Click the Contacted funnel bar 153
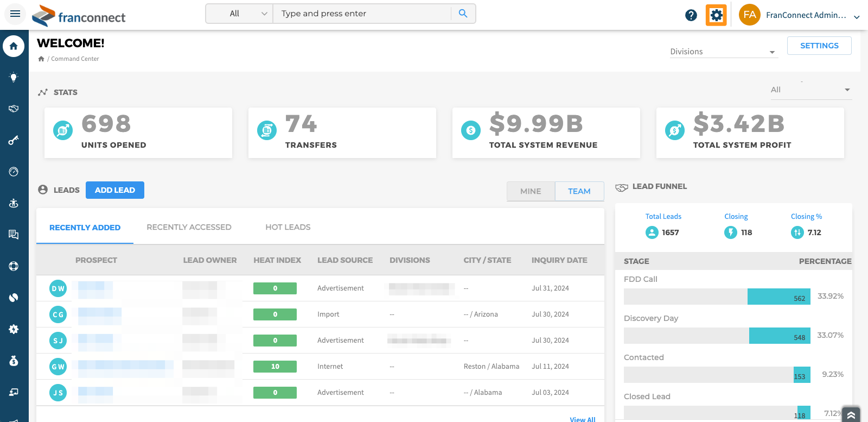Viewport: 868px width, 422px height. click(802, 375)
